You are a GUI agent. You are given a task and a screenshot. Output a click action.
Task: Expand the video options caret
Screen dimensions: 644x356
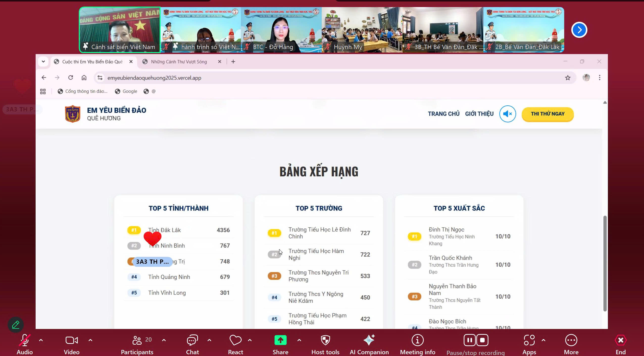click(x=90, y=340)
